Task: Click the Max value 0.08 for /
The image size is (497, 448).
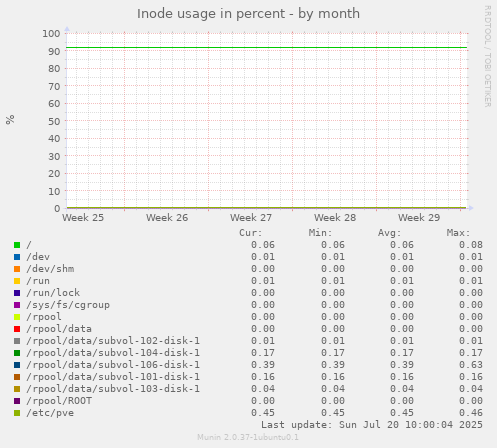Action: tap(471, 245)
